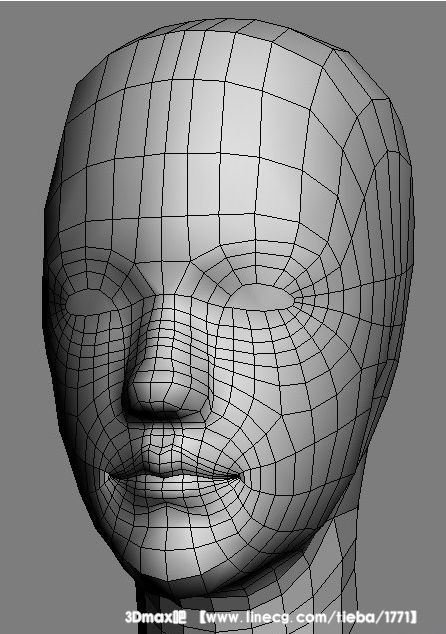Click the upper lip cupid's bow
446x634 pixels.
[x=166, y=470]
